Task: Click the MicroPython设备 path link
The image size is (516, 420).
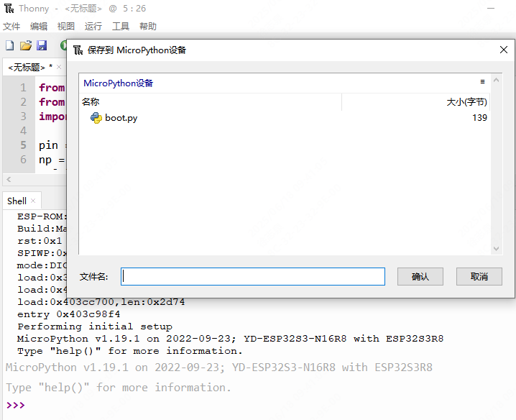Action: click(118, 83)
